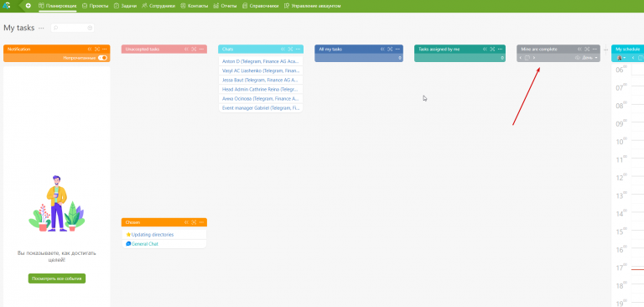Expand Tasks assigned by me to fullscreen

pos(492,49)
